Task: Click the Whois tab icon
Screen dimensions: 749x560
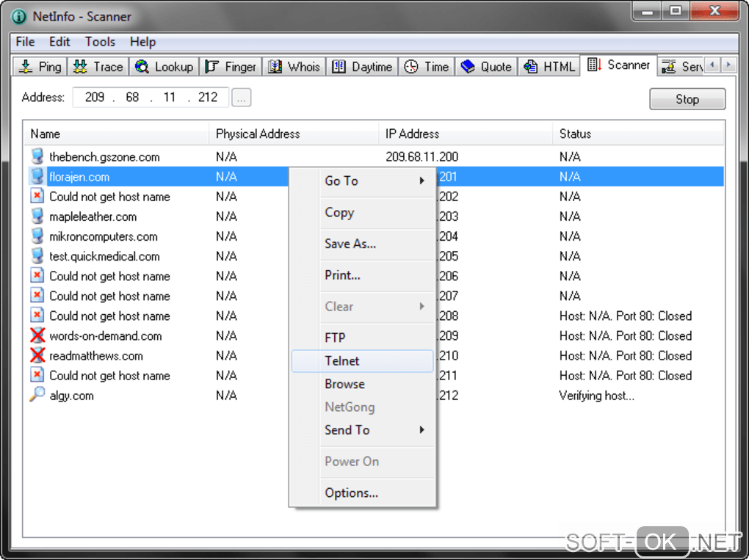Action: coord(275,67)
